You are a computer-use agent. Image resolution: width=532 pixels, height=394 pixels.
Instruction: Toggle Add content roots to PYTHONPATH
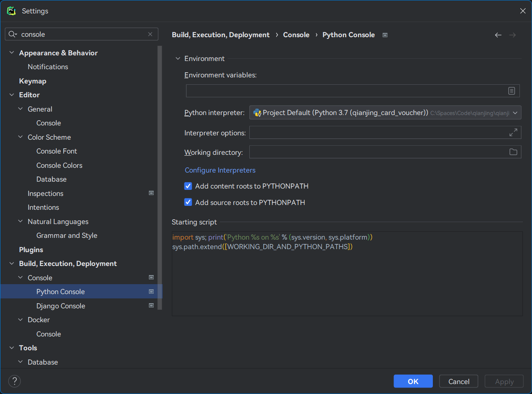click(x=188, y=186)
